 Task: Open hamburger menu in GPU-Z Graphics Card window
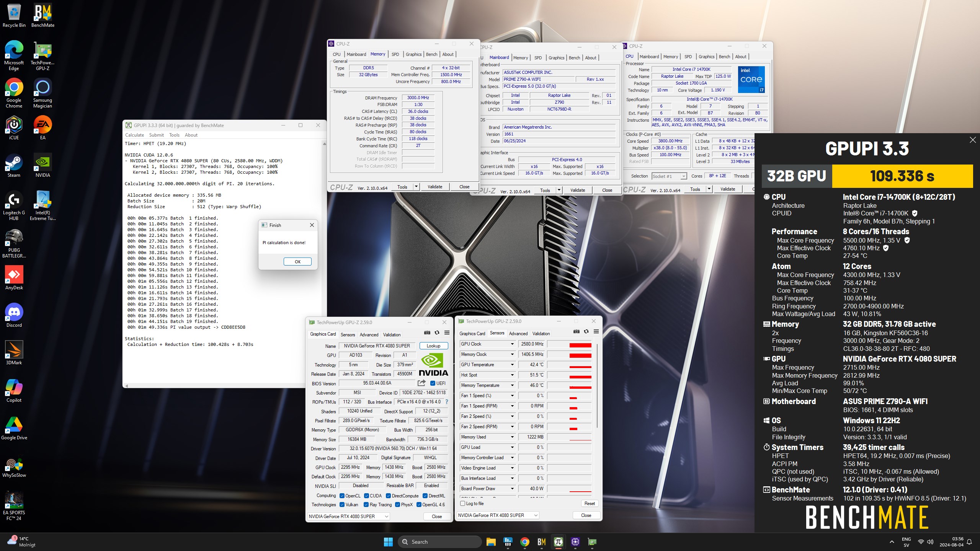(447, 333)
